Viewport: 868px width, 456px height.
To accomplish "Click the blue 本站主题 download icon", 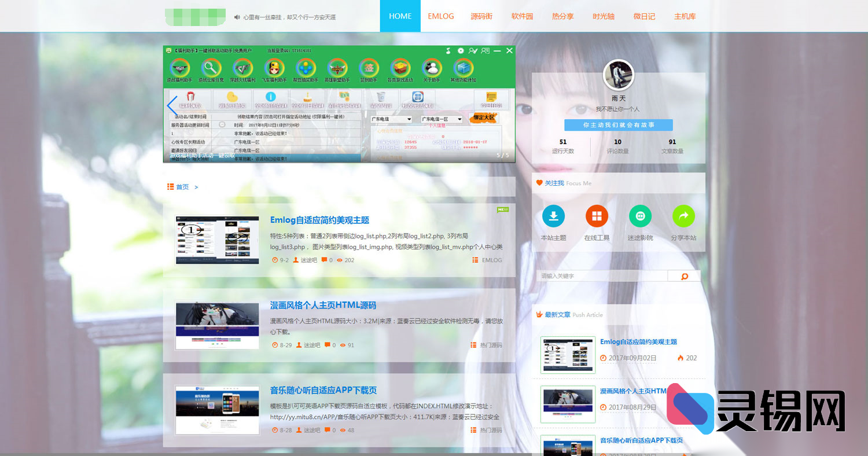I will [x=553, y=215].
